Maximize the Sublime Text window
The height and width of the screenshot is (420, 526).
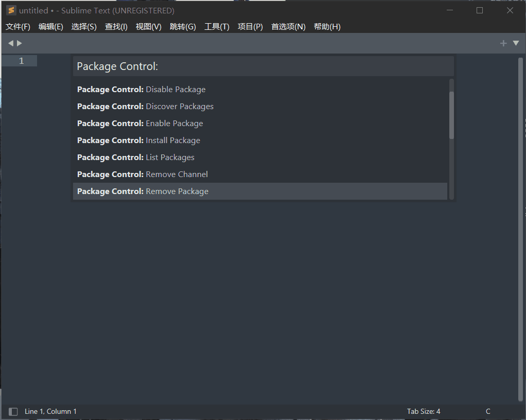tap(480, 10)
